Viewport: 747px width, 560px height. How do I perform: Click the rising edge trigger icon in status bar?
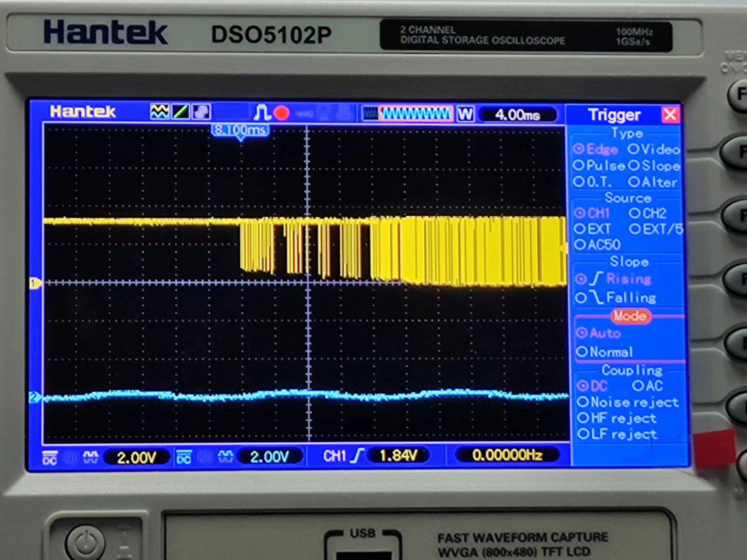click(357, 456)
